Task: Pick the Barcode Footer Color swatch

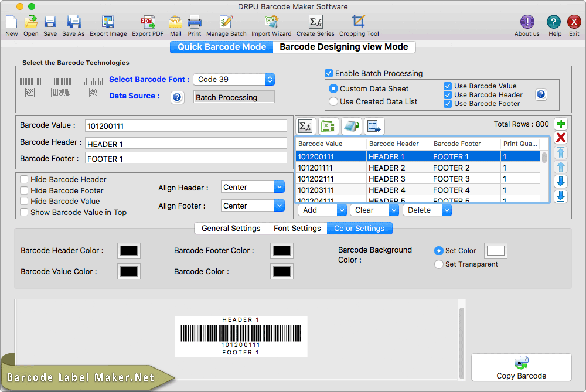Action: pos(282,251)
